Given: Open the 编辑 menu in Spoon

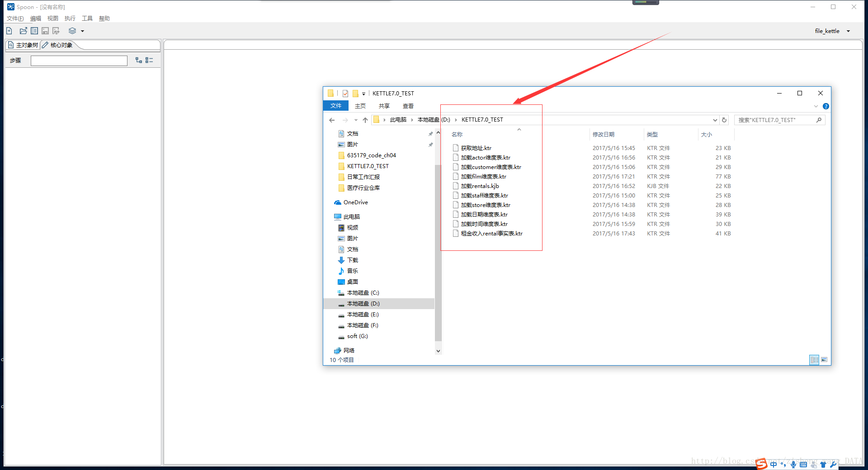Looking at the screenshot, I should [x=36, y=19].
